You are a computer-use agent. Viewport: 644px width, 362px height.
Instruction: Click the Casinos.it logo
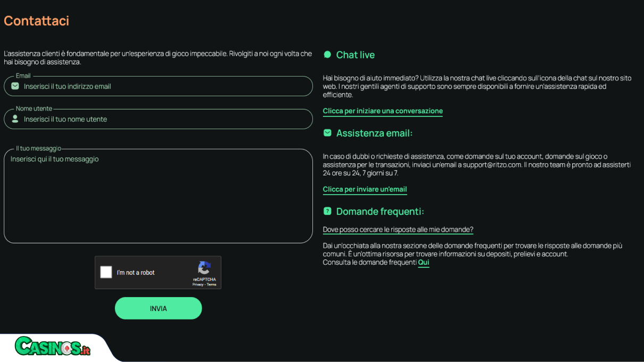pyautogui.click(x=53, y=347)
